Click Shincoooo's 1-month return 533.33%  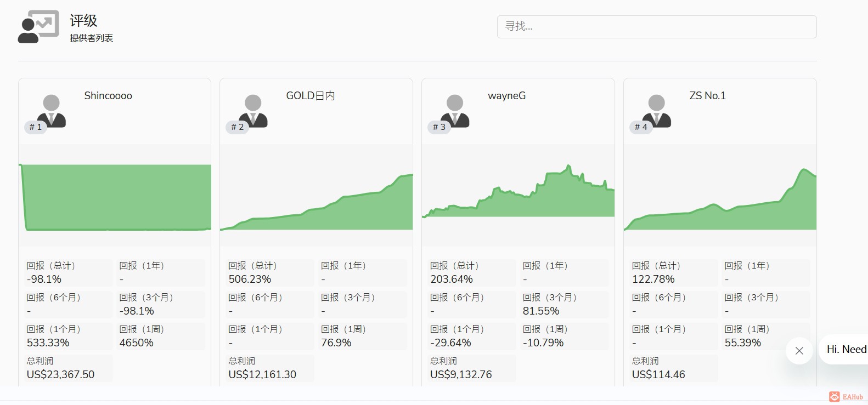click(x=48, y=343)
